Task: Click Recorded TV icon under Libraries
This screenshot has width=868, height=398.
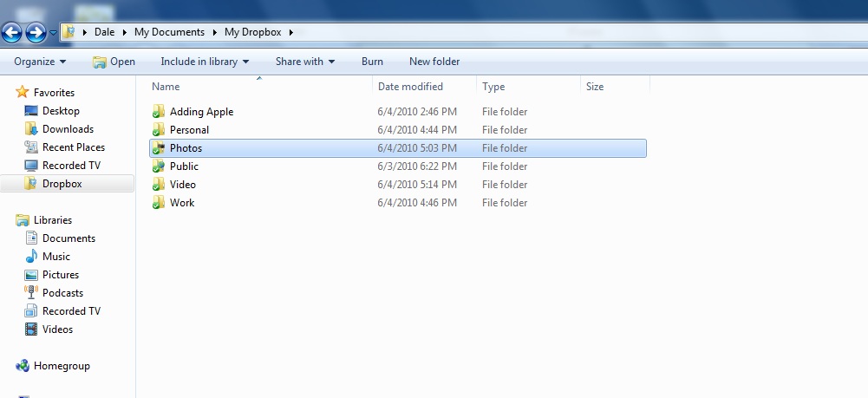Action: (31, 311)
